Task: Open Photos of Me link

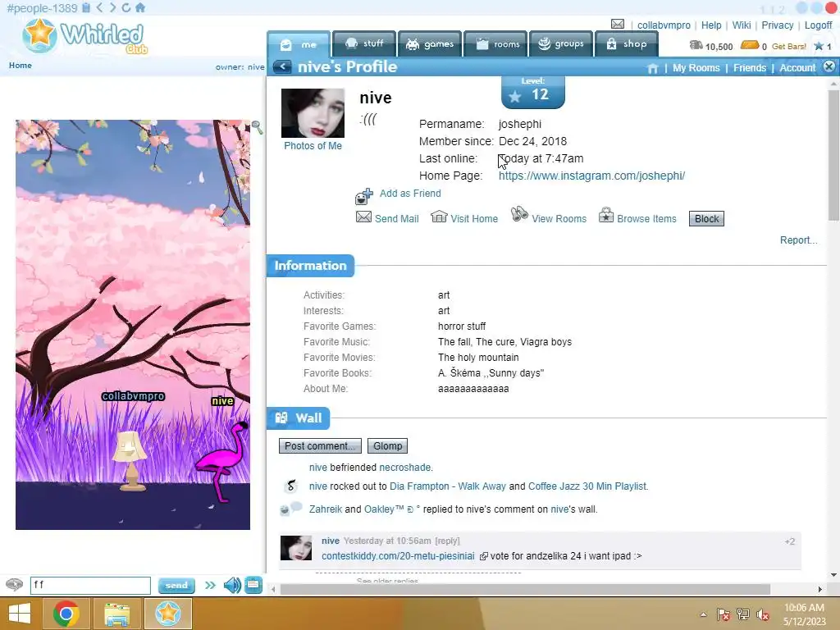Action: point(313,146)
